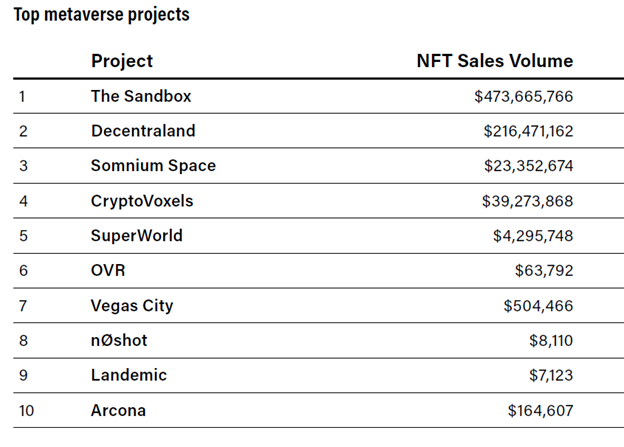Select Somnium Space in the table

click(x=153, y=166)
